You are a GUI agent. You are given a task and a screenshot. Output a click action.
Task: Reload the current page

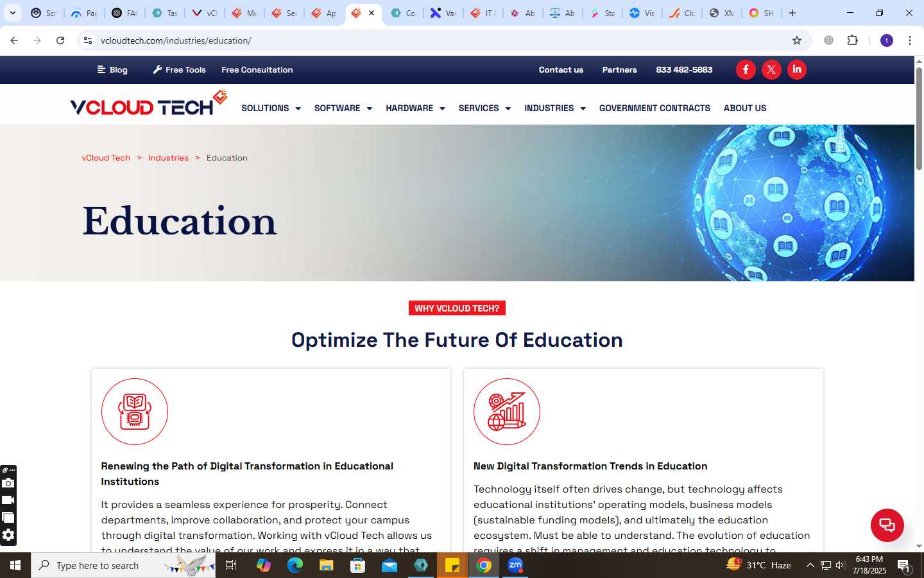click(x=60, y=40)
